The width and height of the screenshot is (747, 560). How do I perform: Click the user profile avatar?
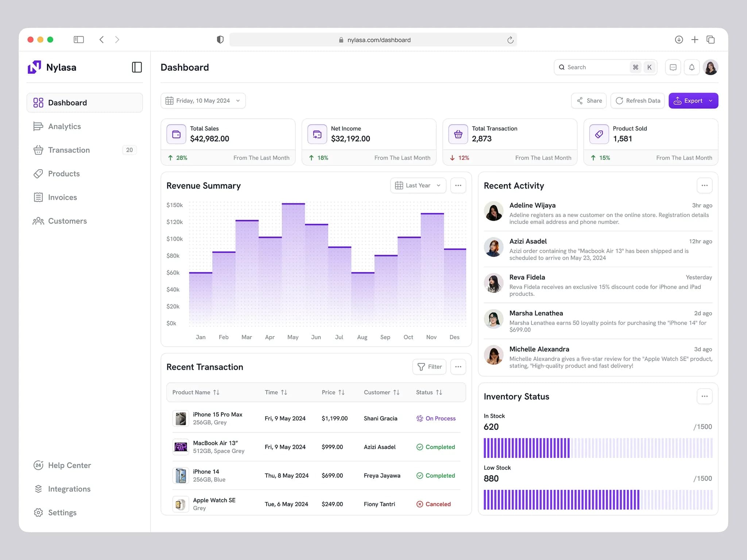(711, 67)
